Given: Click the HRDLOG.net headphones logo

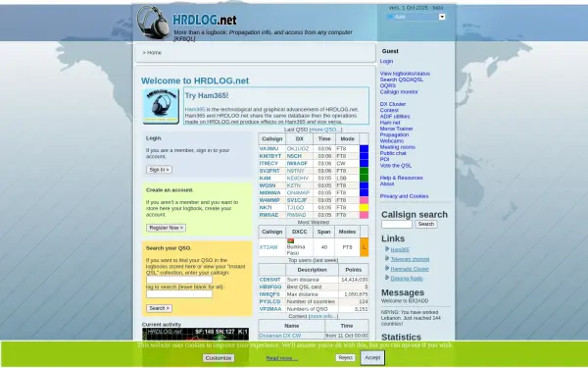Looking at the screenshot, I should coord(153,23).
